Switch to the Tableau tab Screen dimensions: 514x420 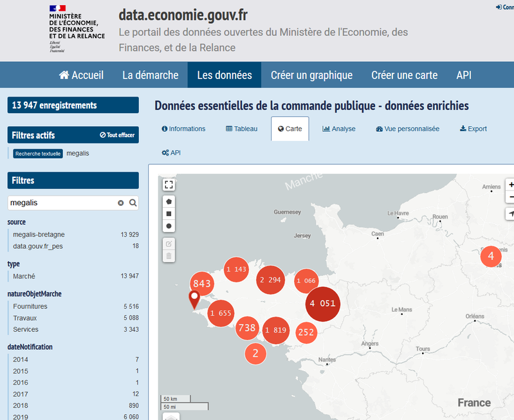coord(242,129)
